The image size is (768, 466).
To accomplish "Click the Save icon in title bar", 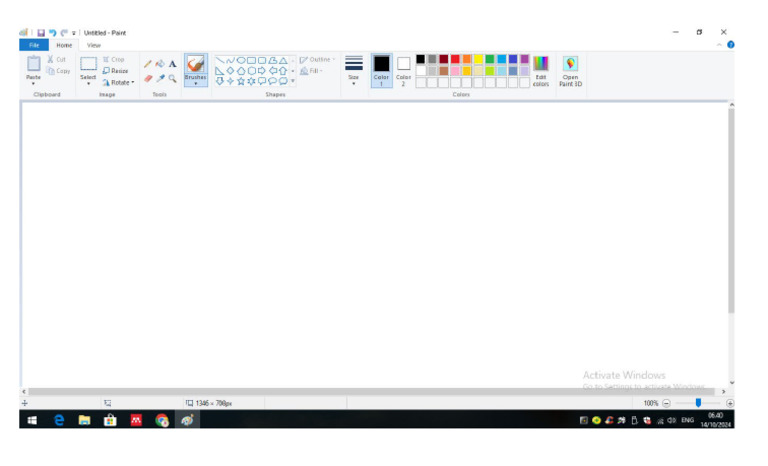I will 41,33.
